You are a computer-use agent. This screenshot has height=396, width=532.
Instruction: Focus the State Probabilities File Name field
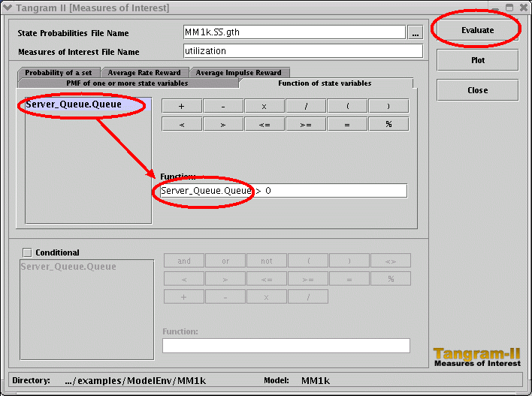pos(295,32)
